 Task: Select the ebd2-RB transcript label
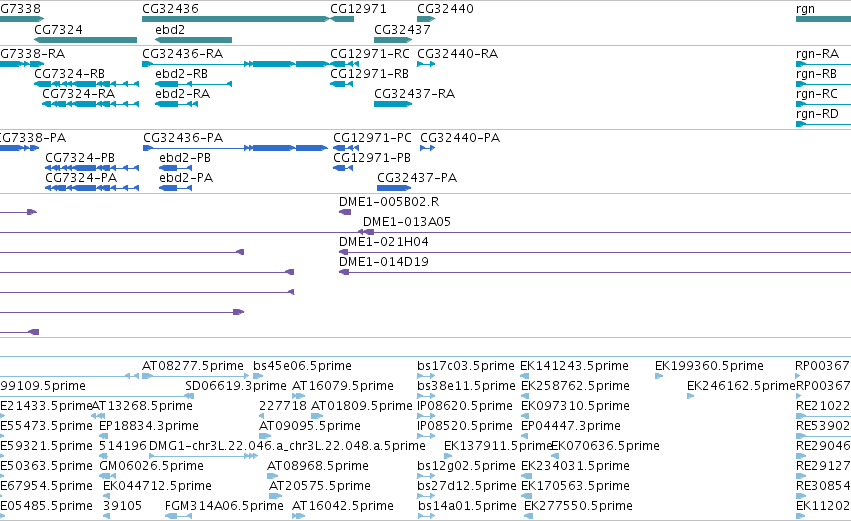click(181, 74)
